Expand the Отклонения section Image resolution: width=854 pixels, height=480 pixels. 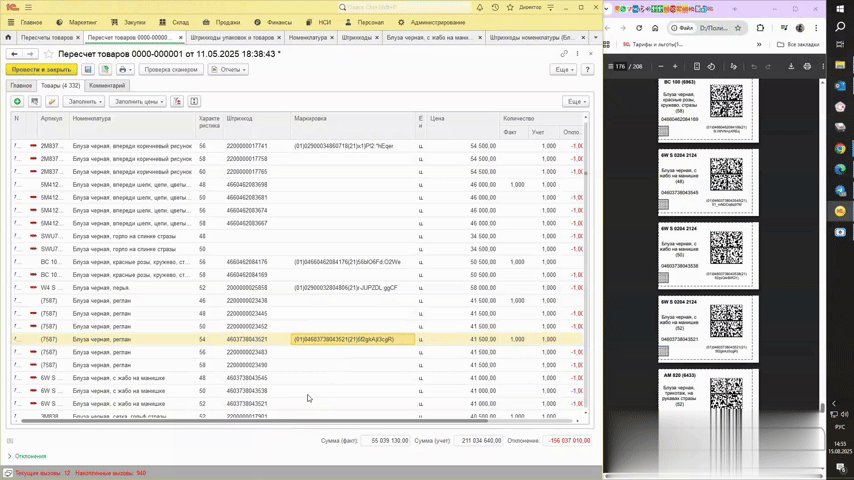coord(27,456)
